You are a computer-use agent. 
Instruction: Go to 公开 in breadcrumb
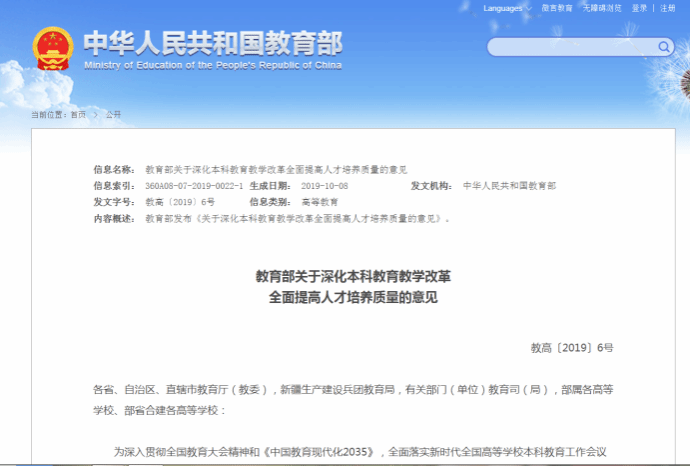click(113, 114)
